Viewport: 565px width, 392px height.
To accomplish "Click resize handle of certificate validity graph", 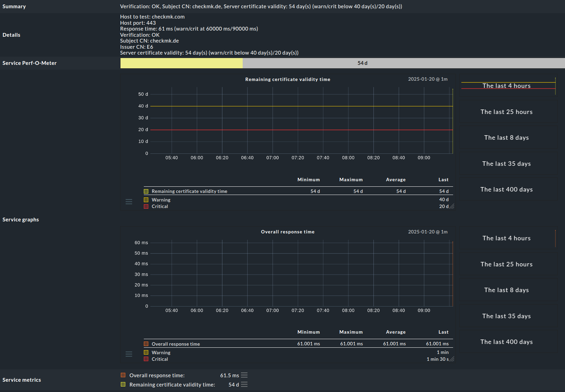I will (x=452, y=206).
